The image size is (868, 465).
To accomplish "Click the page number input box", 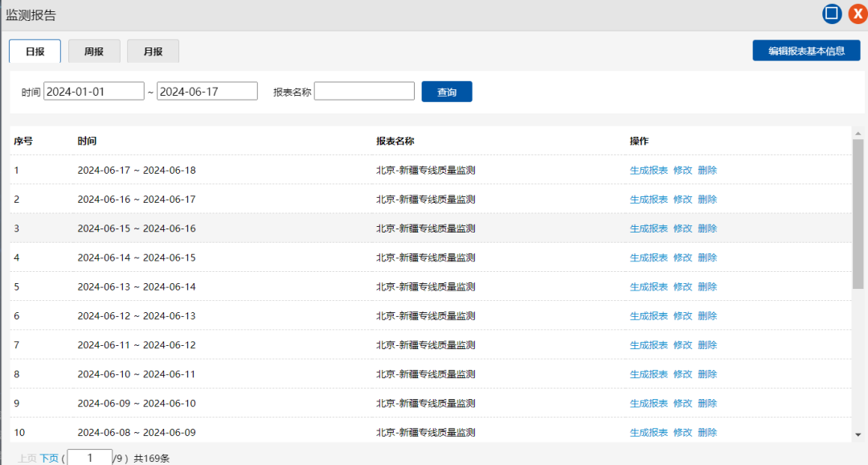I will pos(89,458).
